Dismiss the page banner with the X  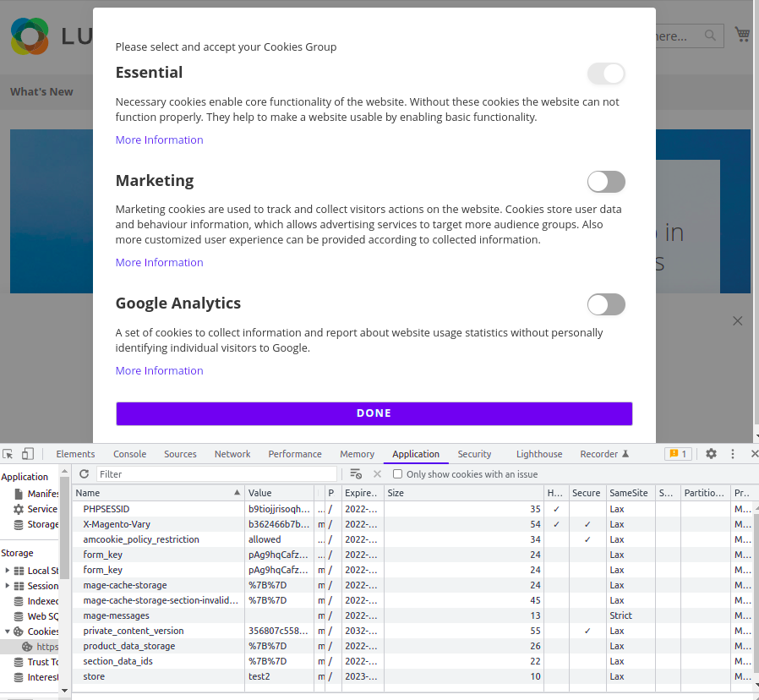point(737,321)
